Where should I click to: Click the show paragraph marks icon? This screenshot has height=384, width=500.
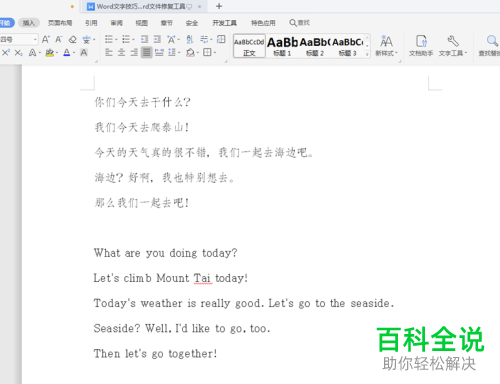[x=204, y=40]
